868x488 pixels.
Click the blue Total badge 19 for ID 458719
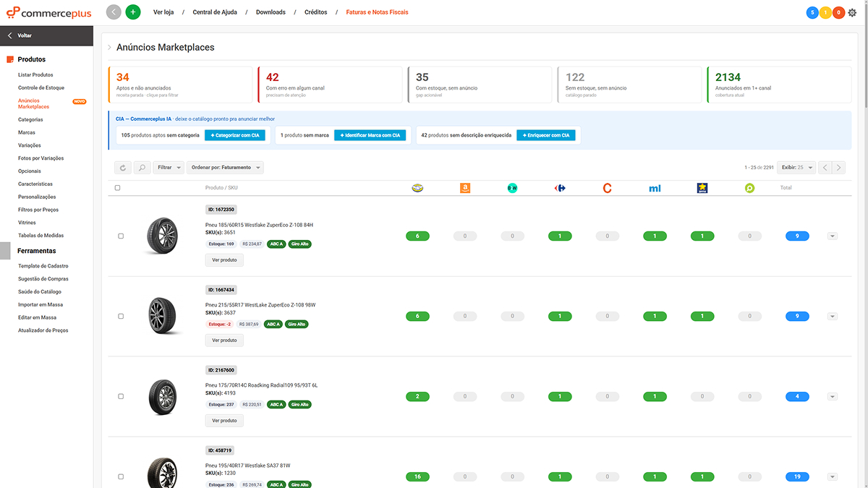[x=797, y=477]
